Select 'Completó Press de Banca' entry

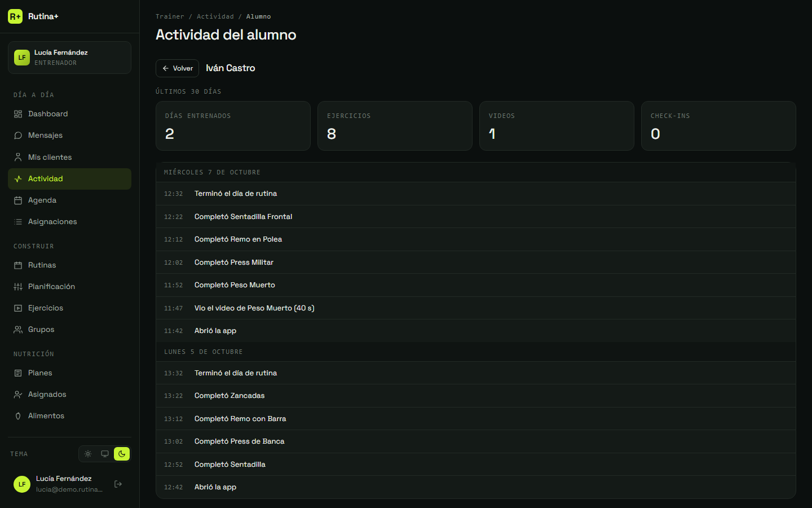point(476,441)
